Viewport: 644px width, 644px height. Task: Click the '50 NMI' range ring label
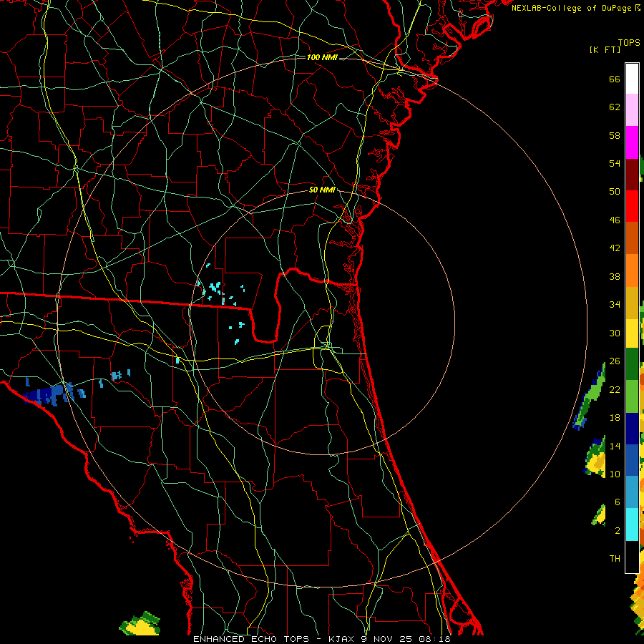(322, 190)
